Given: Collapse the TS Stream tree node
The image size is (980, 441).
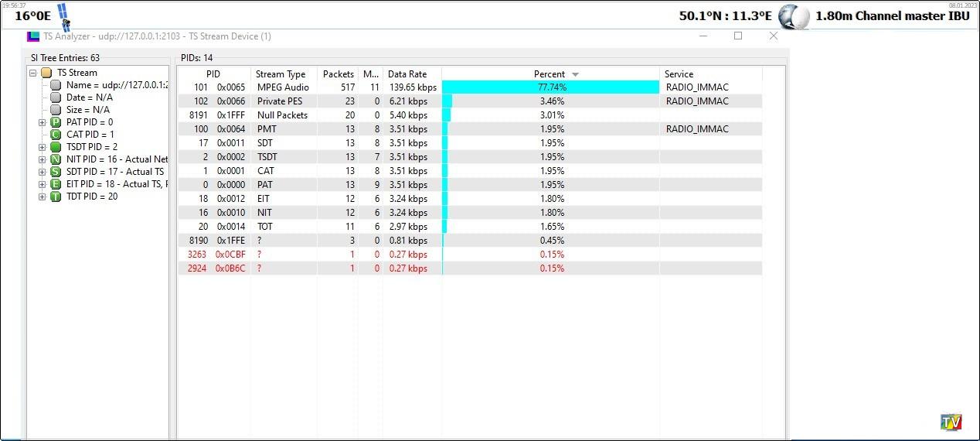Looking at the screenshot, I should pos(33,73).
